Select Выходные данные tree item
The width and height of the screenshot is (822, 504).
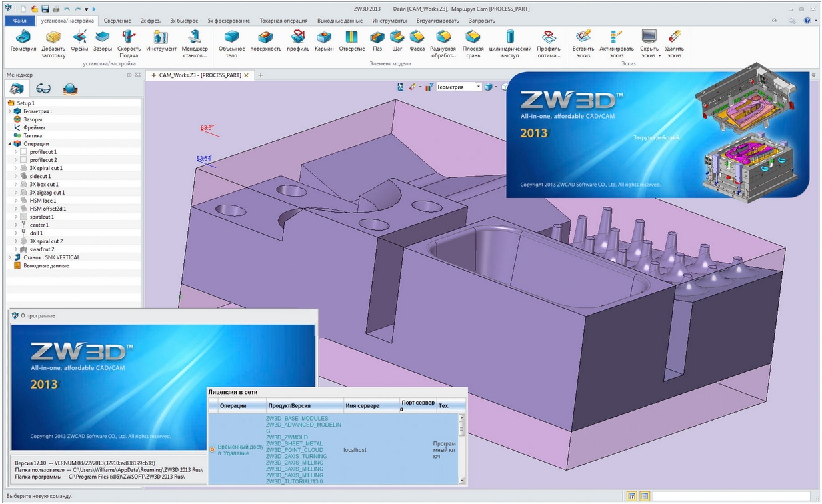point(46,265)
